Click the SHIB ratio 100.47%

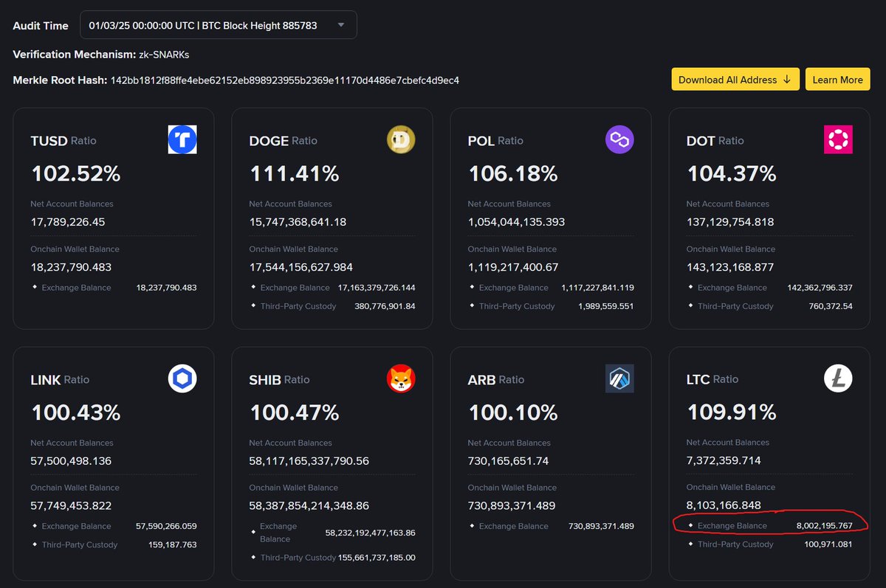pos(294,413)
